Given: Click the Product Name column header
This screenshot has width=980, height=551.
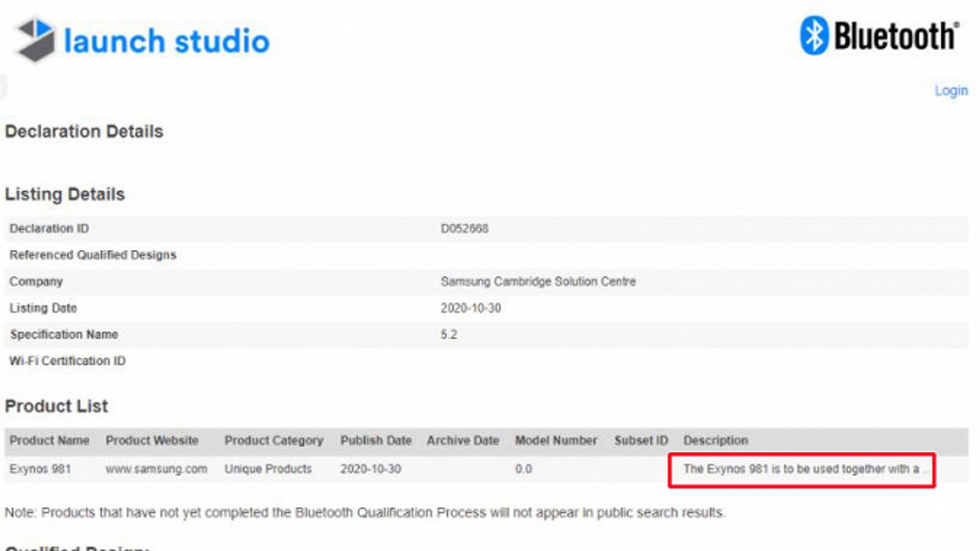Looking at the screenshot, I should [49, 440].
